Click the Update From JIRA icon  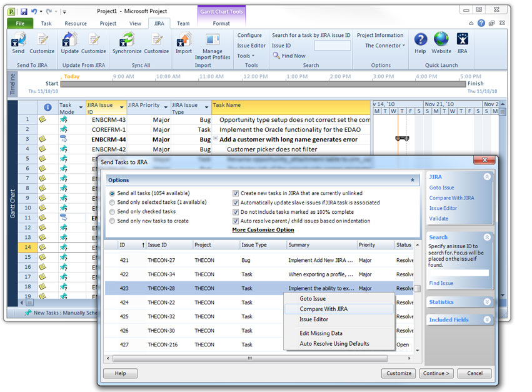pyautogui.click(x=69, y=40)
